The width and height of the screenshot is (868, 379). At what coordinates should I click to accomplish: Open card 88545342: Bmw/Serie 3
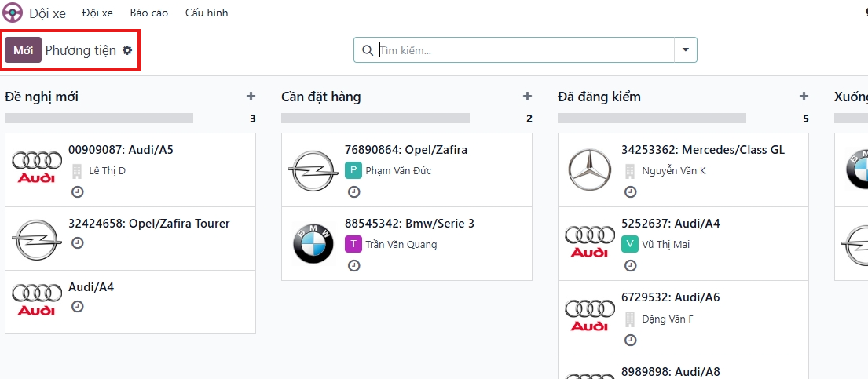[x=407, y=243]
